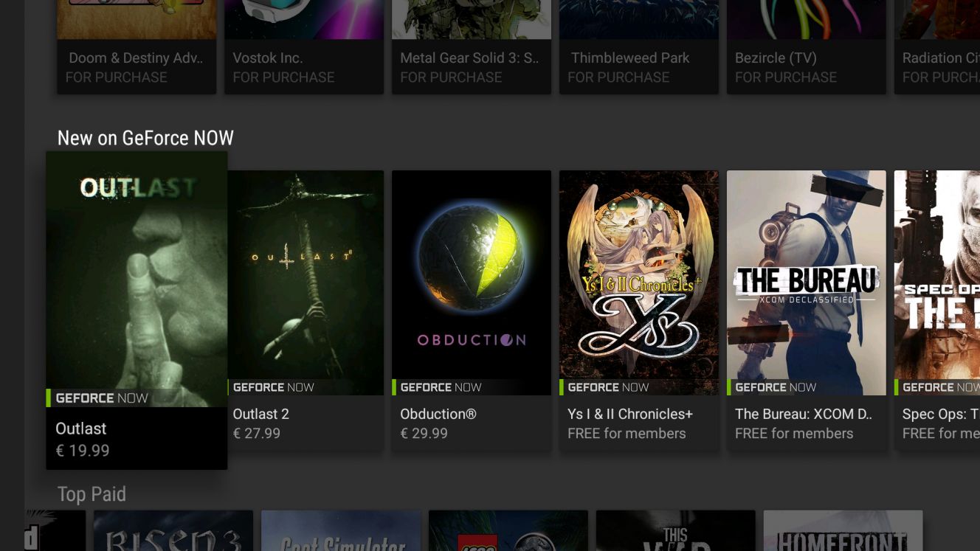Select Metal Gear Solid 3 card
This screenshot has height=551, width=980.
click(x=472, y=46)
